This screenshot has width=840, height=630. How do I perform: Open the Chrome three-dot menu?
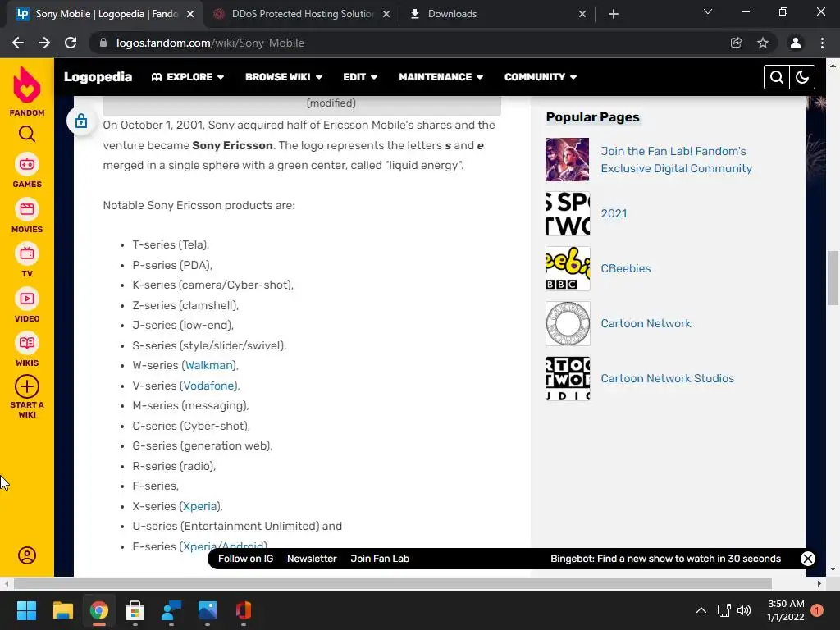tap(822, 43)
